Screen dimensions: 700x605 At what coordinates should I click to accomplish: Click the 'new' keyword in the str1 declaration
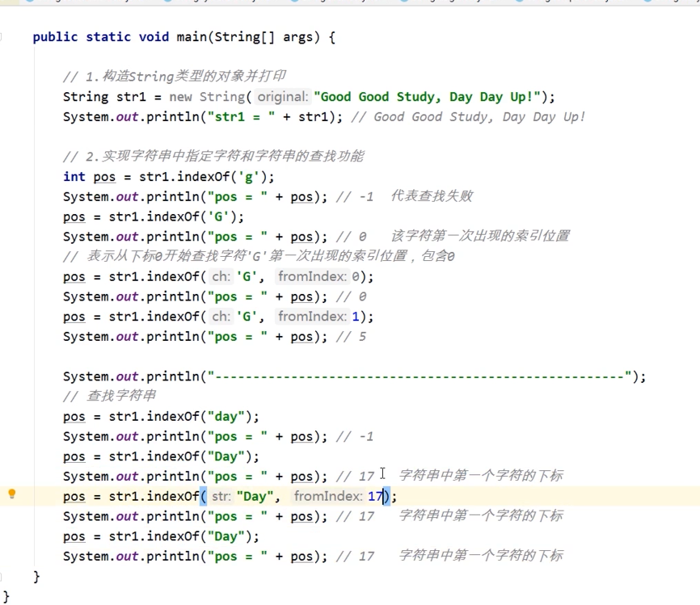click(180, 97)
